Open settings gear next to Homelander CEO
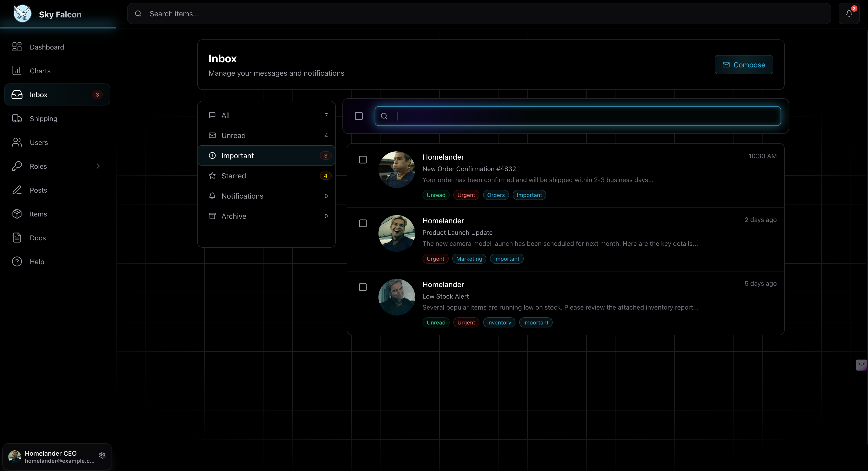The width and height of the screenshot is (868, 471). pyautogui.click(x=102, y=455)
